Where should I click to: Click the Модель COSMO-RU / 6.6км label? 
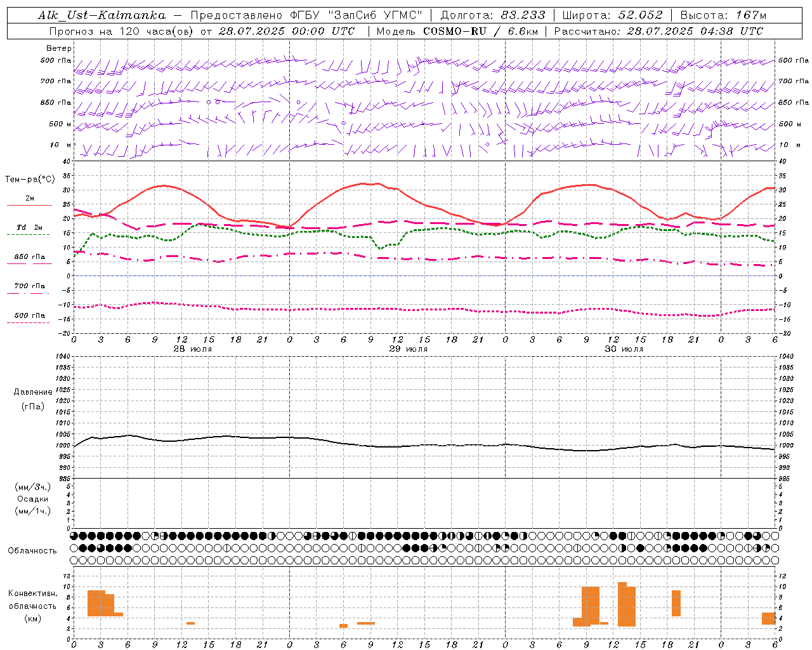(457, 31)
